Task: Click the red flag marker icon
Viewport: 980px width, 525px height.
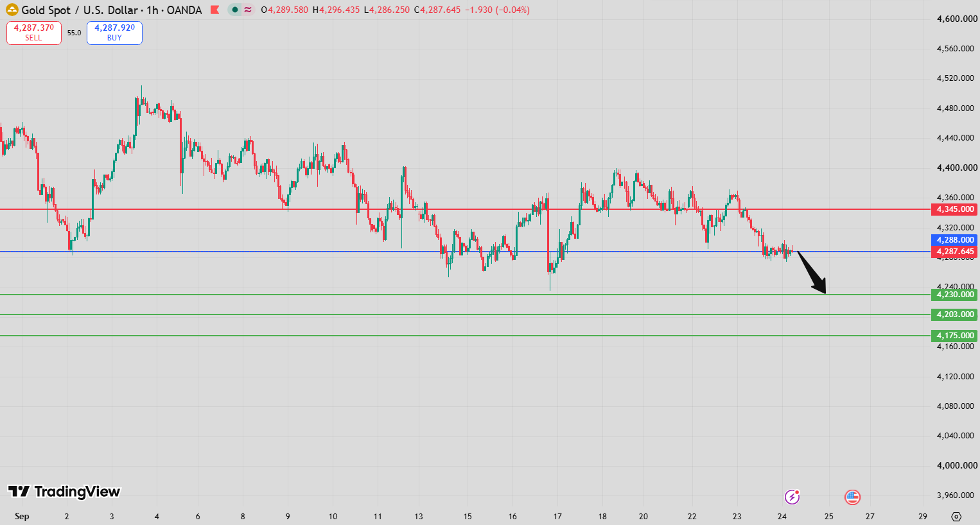Action: click(215, 10)
